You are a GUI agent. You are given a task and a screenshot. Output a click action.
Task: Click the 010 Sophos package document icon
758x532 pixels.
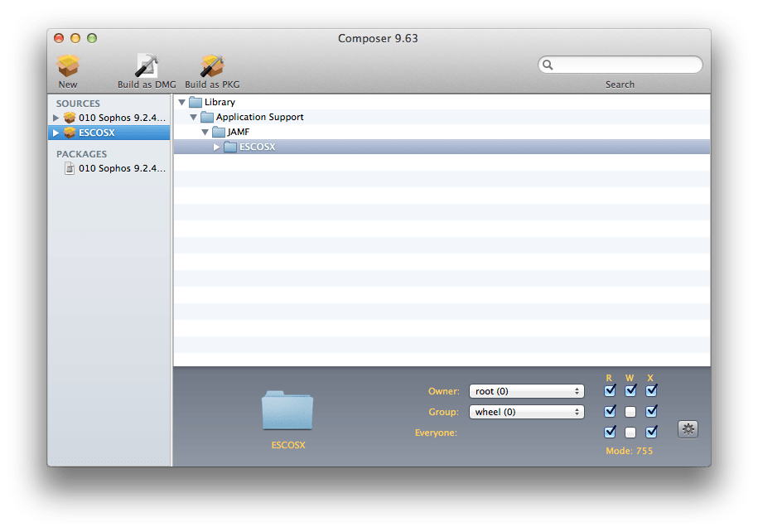click(x=70, y=168)
